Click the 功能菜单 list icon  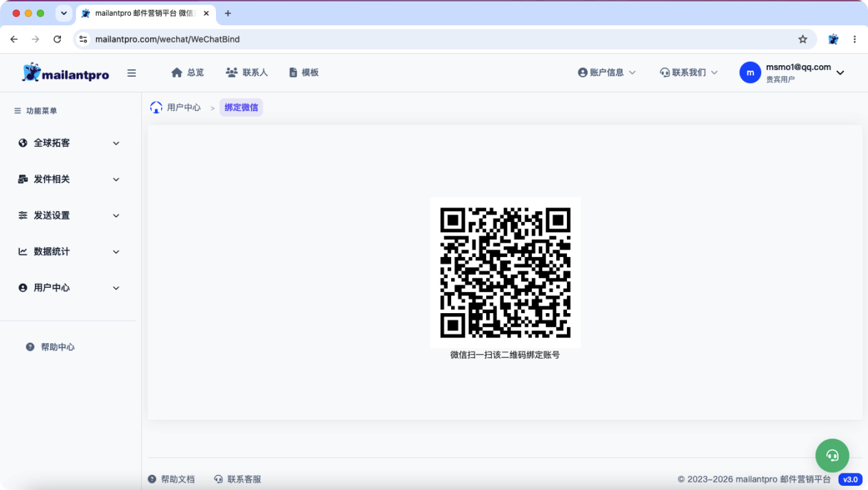[x=18, y=110]
